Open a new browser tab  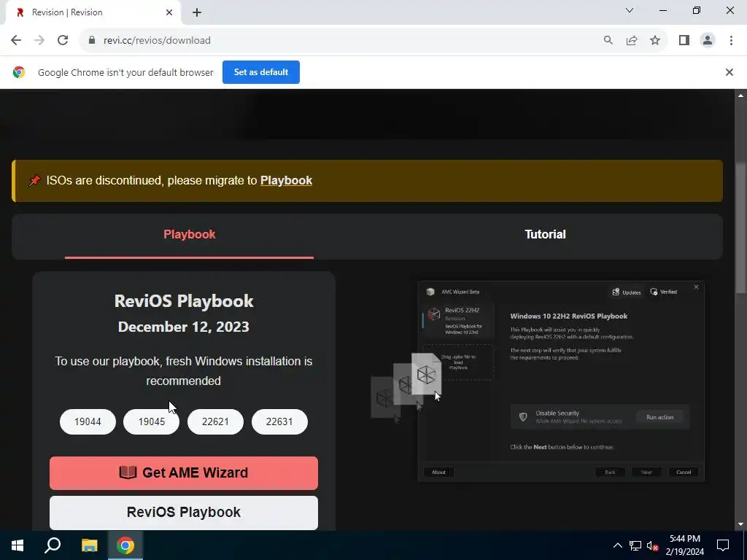[197, 13]
